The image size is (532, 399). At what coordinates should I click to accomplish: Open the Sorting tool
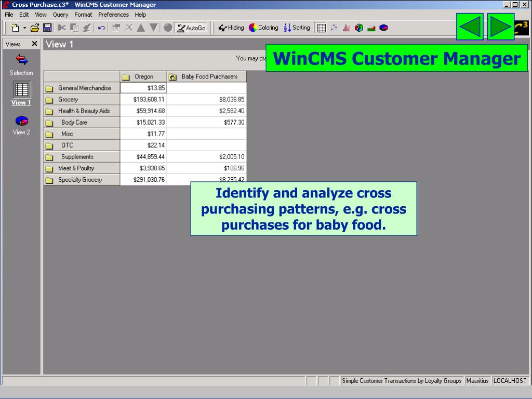[297, 28]
